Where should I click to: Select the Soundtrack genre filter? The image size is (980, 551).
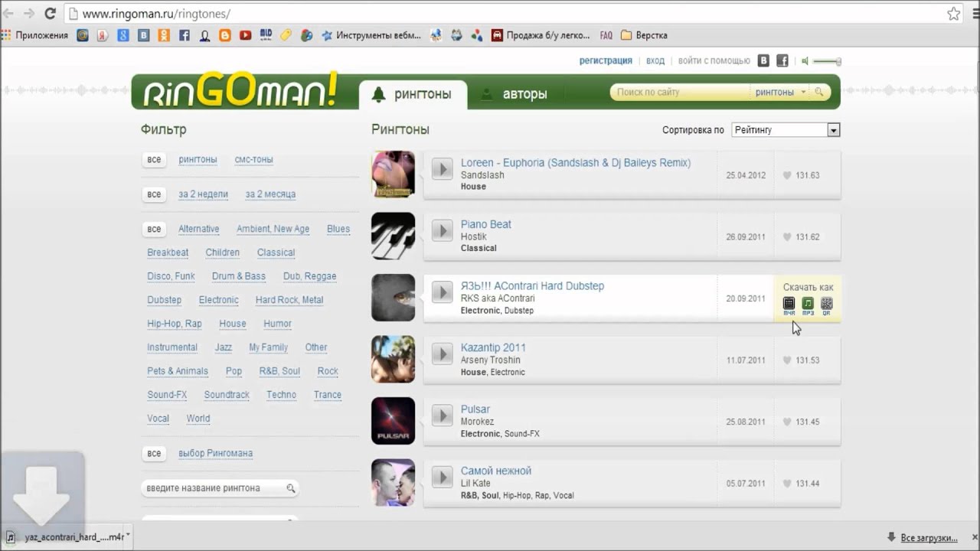(227, 395)
